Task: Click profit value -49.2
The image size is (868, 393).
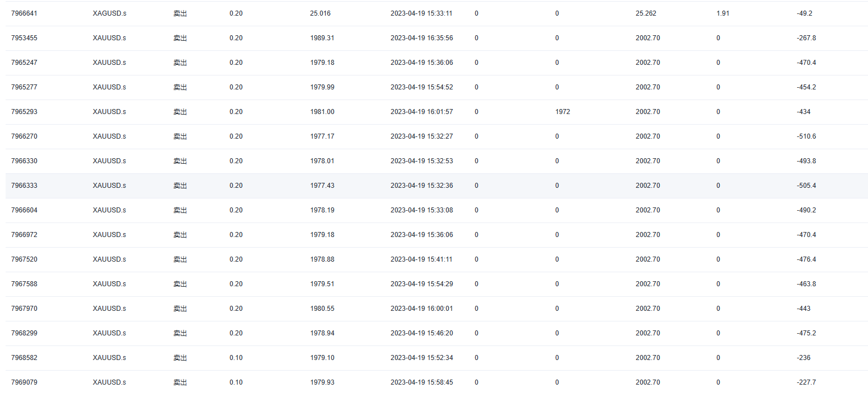Action: point(804,13)
